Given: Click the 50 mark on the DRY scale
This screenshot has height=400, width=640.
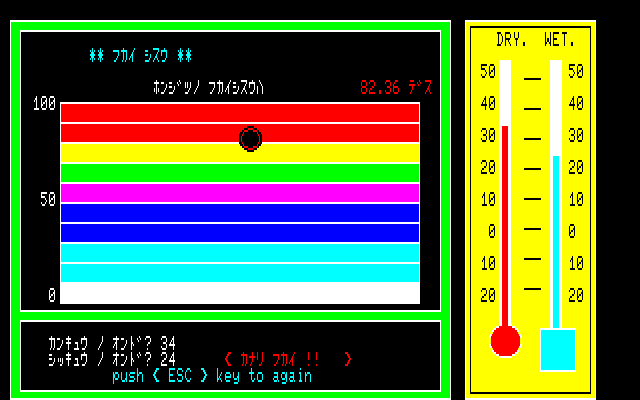Looking at the screenshot, I should pos(488,72).
